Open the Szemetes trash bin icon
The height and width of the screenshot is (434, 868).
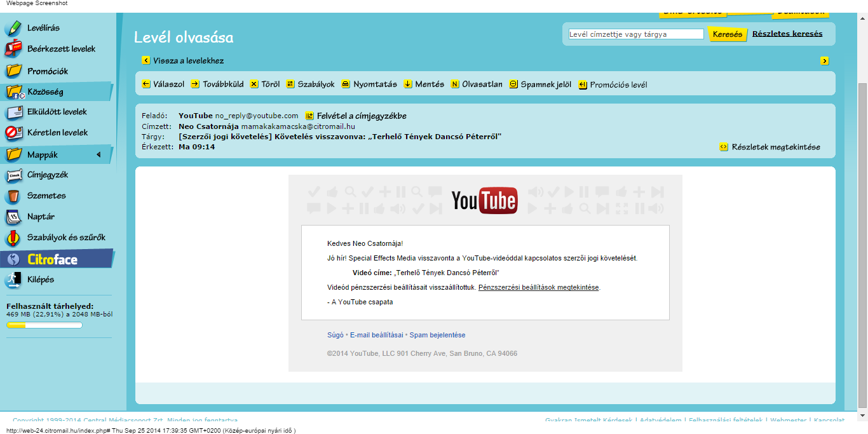click(13, 196)
